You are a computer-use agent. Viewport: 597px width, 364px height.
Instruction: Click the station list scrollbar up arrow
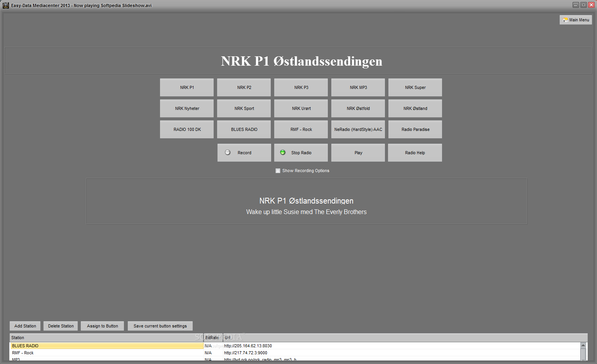[x=583, y=345]
